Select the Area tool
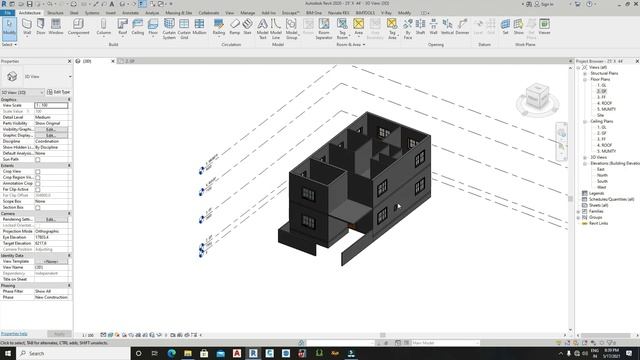 point(359,27)
